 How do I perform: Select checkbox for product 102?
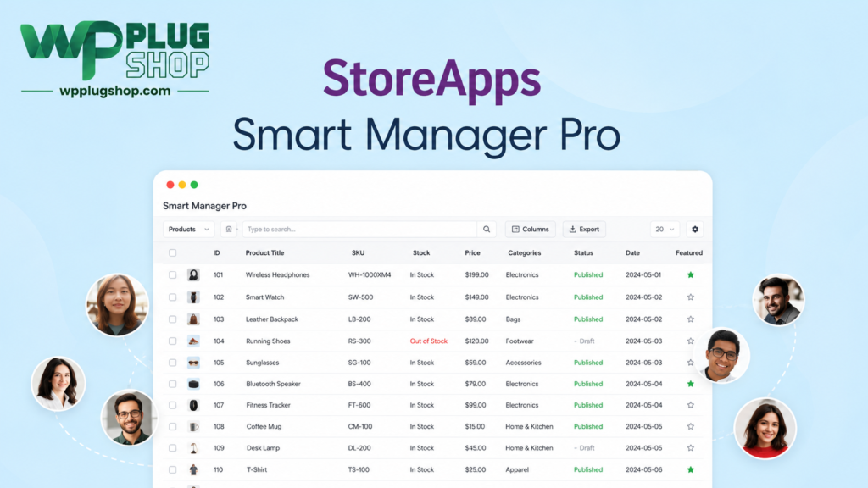click(x=173, y=297)
